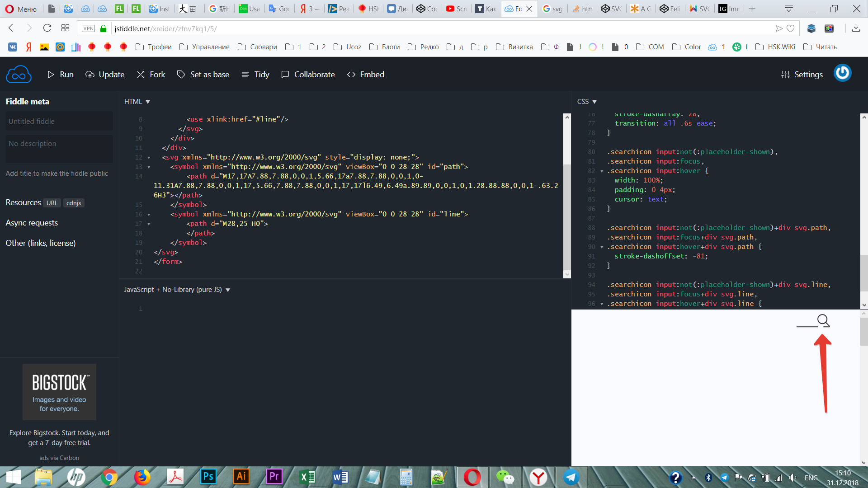
Task: Click the JSFiddle cloud logo
Action: coord(19,75)
